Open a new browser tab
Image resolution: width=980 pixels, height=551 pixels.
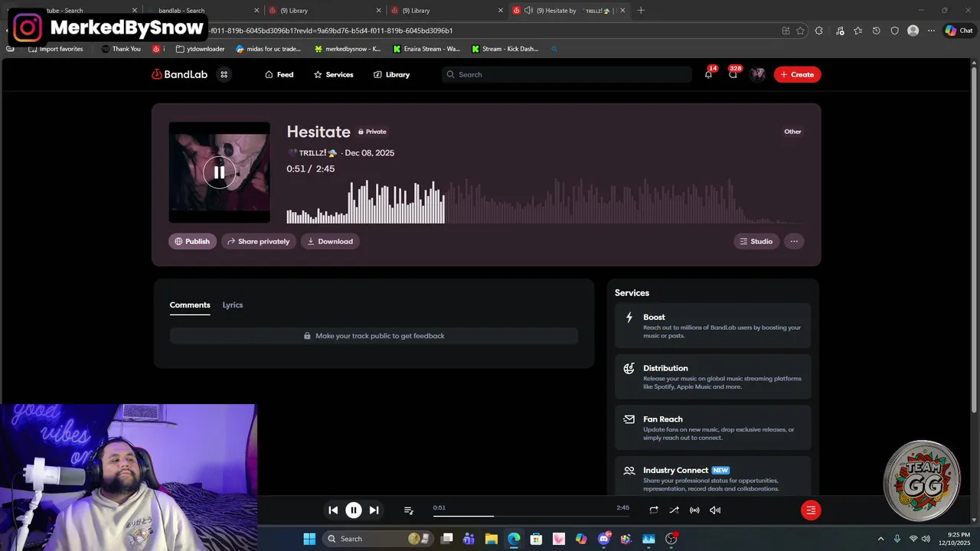(x=641, y=11)
